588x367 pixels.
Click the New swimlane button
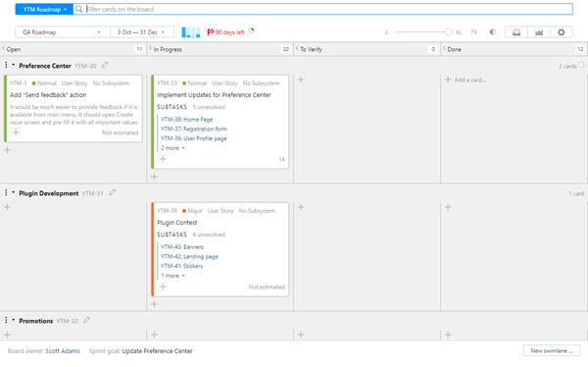click(551, 351)
